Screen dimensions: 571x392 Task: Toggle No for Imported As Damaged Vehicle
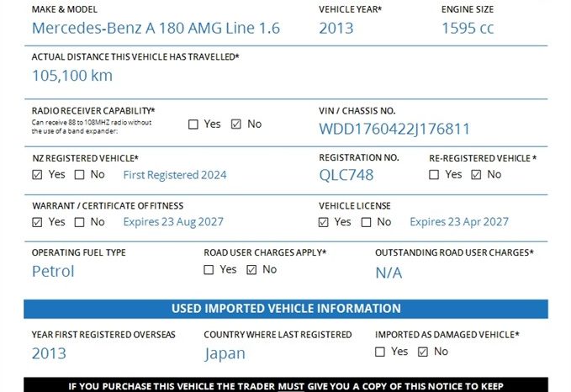(423, 352)
